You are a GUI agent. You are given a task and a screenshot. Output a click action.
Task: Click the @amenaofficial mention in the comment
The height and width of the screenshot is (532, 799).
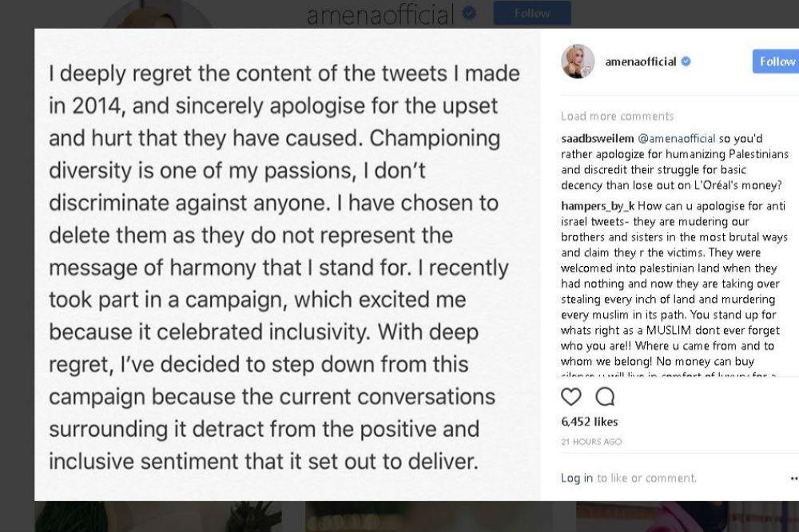677,139
